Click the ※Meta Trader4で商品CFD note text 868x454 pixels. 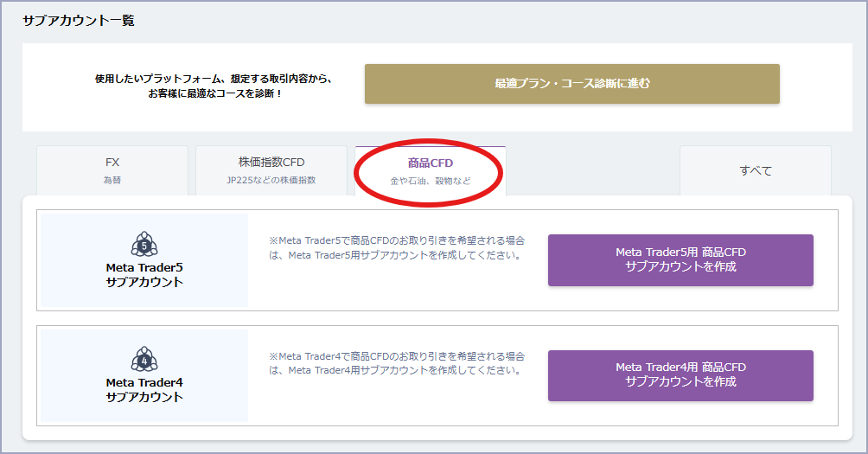[396, 363]
